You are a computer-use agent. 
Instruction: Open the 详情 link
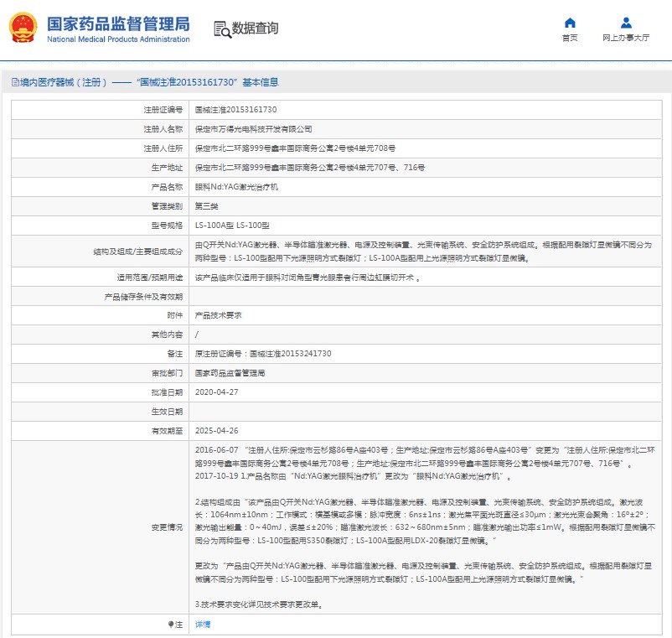pos(203,624)
